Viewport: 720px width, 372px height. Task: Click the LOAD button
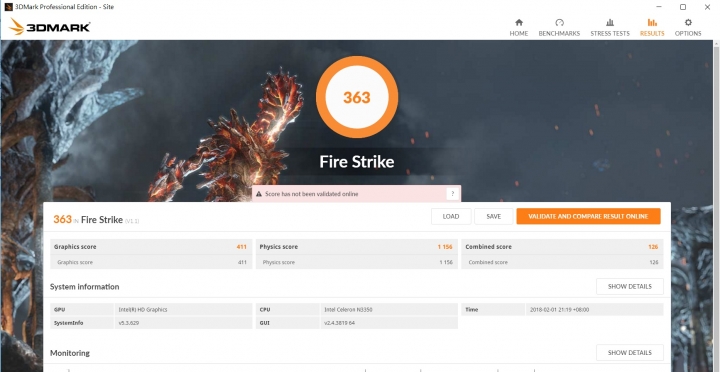click(451, 216)
